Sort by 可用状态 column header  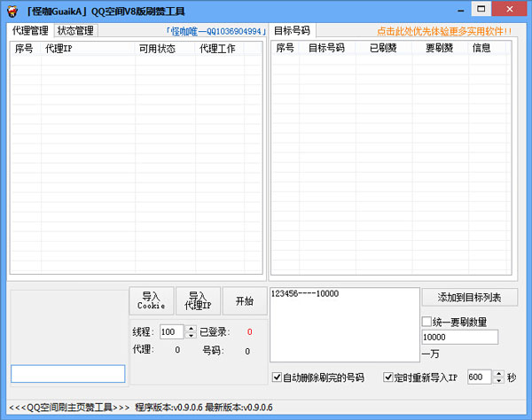point(165,49)
